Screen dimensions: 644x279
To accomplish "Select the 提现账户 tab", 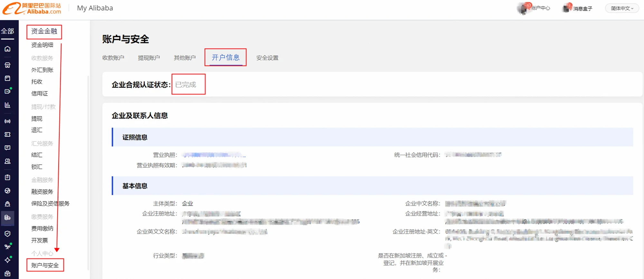I will point(149,58).
